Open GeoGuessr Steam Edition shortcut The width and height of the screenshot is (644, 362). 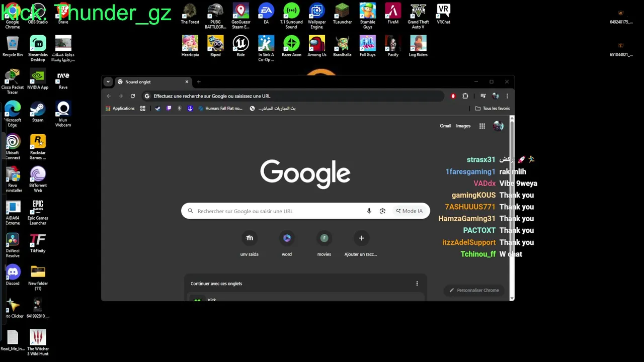click(x=240, y=16)
